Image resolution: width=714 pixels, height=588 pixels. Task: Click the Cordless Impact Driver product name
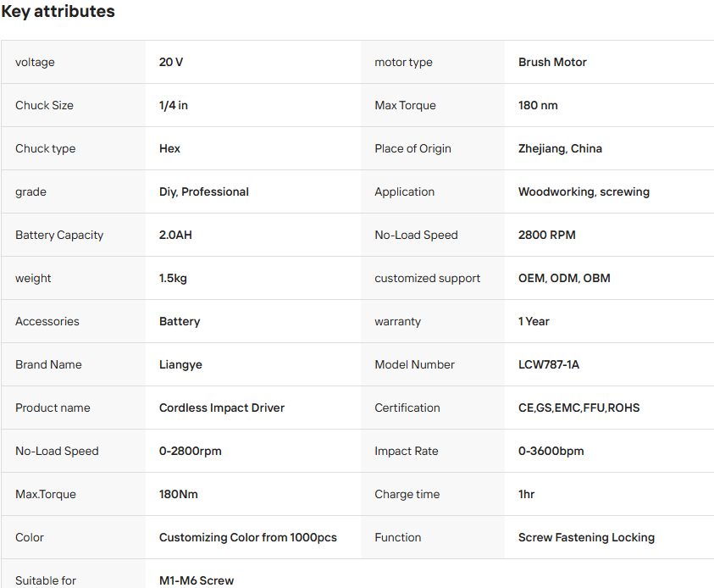pos(222,408)
